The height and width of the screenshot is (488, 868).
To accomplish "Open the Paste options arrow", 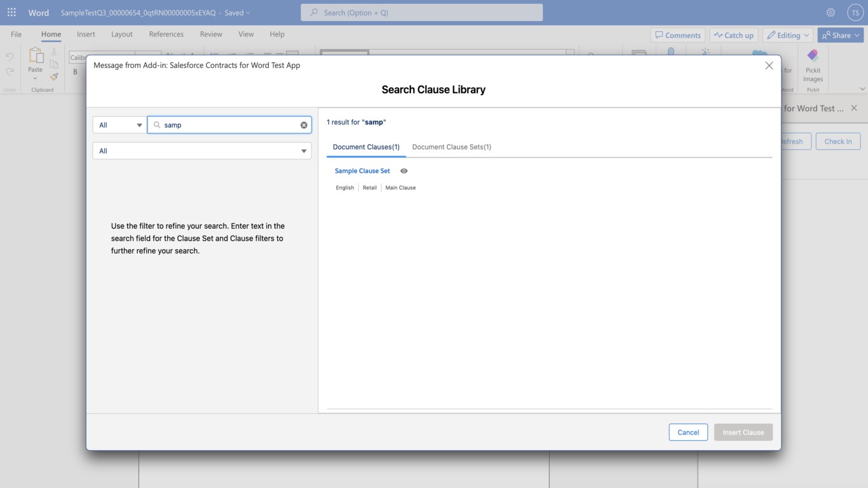I will pos(35,79).
